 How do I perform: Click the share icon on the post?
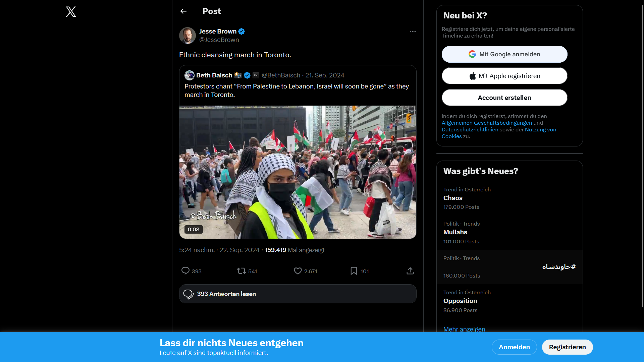[x=410, y=271]
